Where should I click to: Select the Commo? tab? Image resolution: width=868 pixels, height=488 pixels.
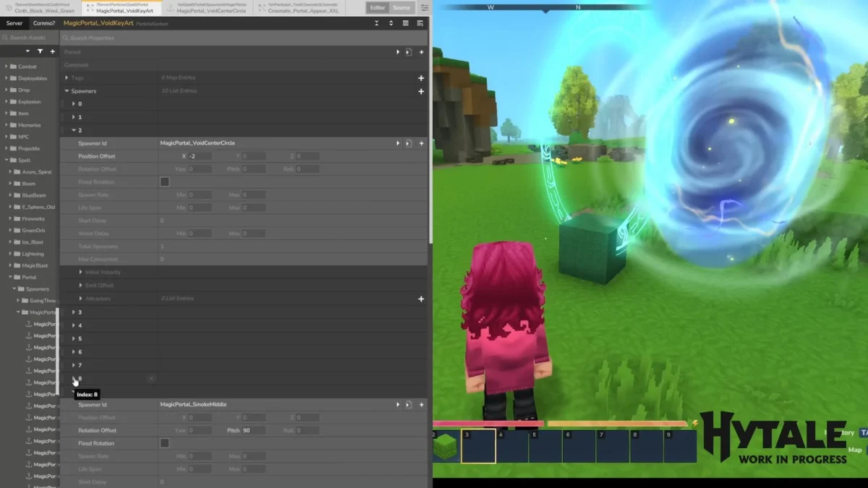click(x=44, y=23)
